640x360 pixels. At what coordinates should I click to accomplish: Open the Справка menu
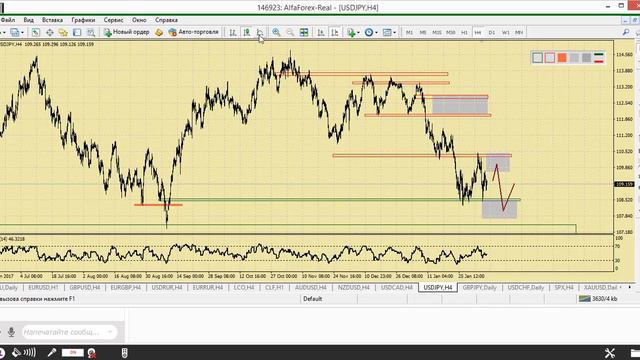166,20
